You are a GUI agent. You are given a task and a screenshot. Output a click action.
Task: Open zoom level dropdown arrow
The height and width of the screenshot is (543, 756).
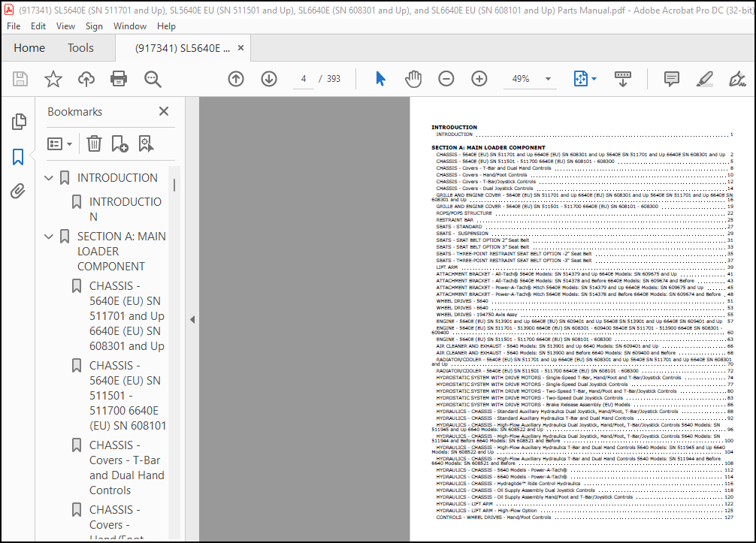(548, 79)
